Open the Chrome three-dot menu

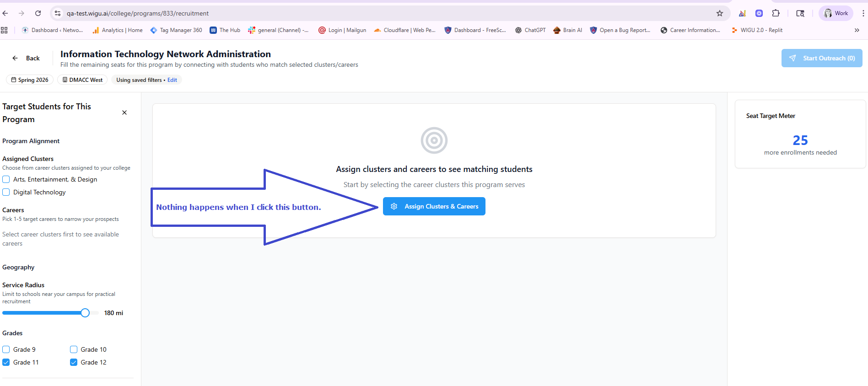(863, 13)
